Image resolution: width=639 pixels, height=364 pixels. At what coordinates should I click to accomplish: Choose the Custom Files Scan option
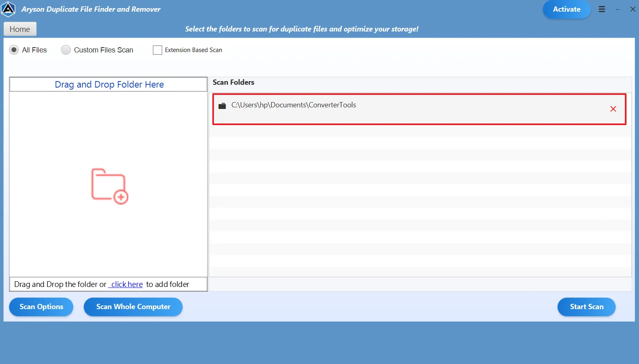click(x=66, y=50)
